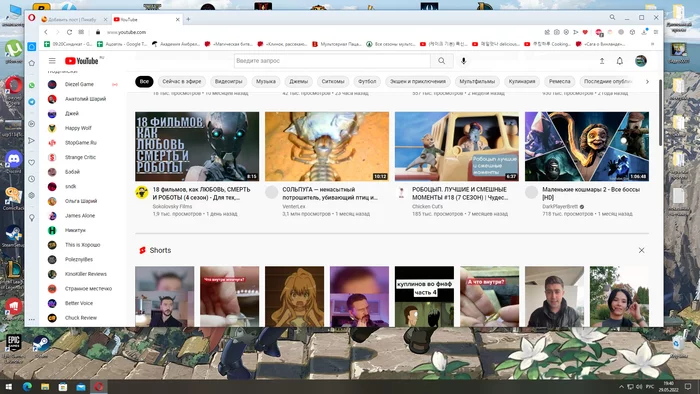
Task: Click the red heart bookmark icon
Action: (x=585, y=32)
